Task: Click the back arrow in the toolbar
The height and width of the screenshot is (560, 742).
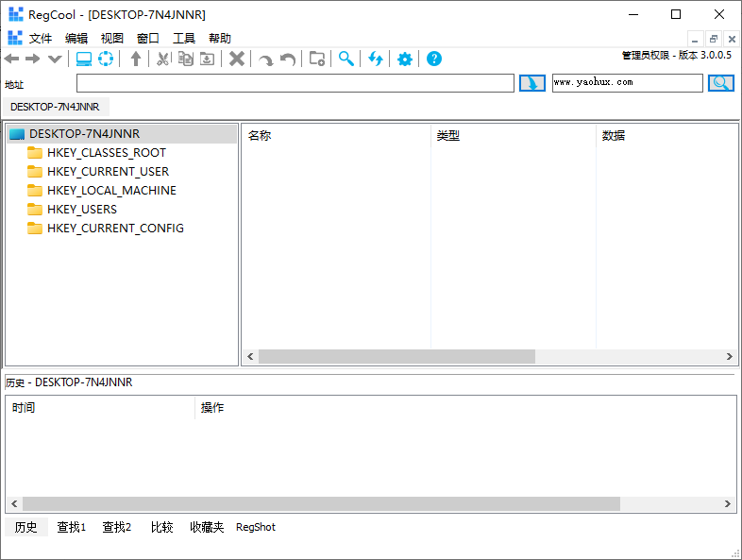Action: 12,59
